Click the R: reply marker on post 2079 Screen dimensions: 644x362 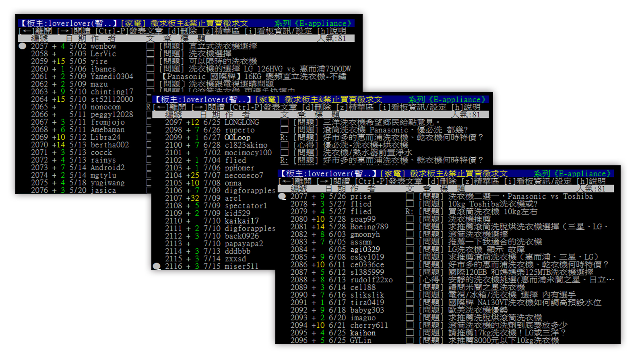click(x=409, y=212)
